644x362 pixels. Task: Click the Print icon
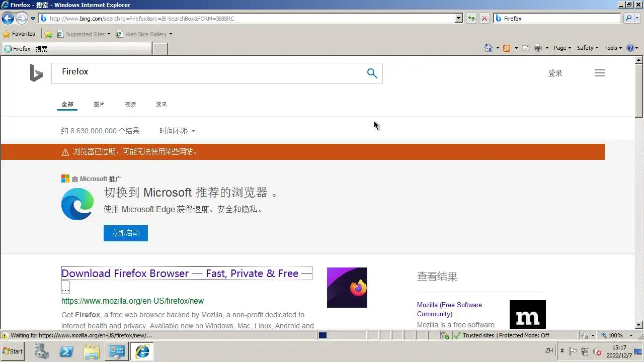pos(538,48)
